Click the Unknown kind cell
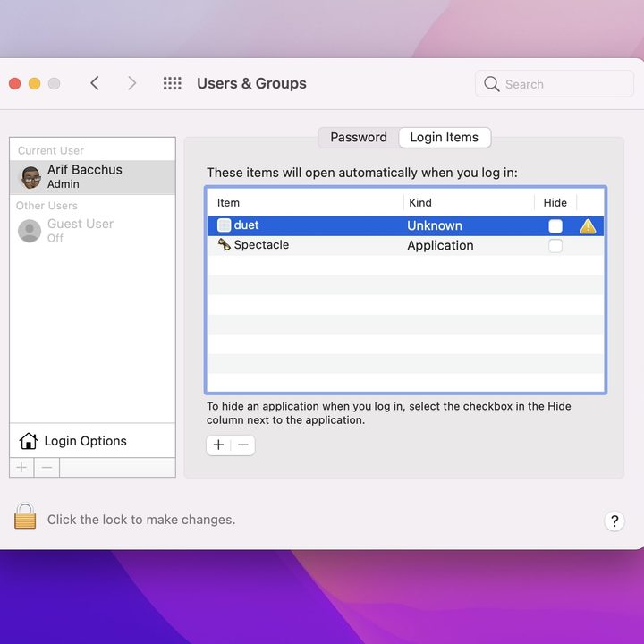This screenshot has height=644, width=644. [435, 225]
